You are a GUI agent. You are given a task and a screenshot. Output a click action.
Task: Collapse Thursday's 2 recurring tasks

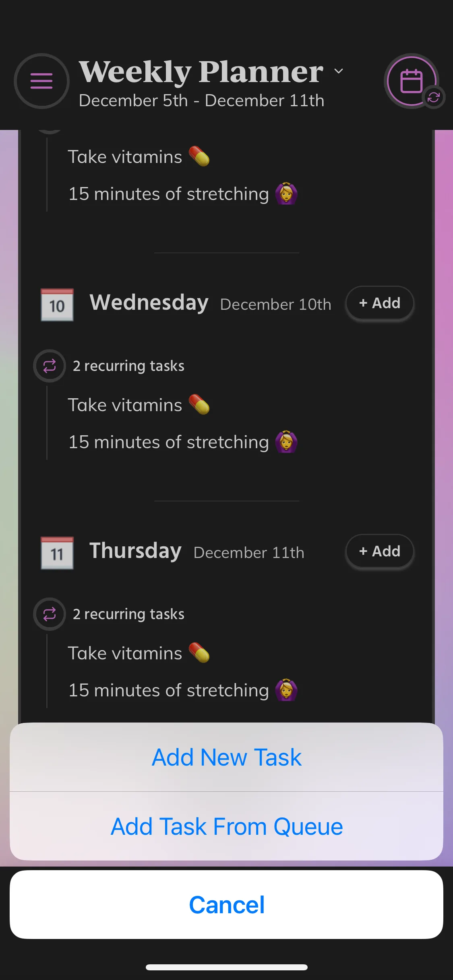[x=128, y=614]
